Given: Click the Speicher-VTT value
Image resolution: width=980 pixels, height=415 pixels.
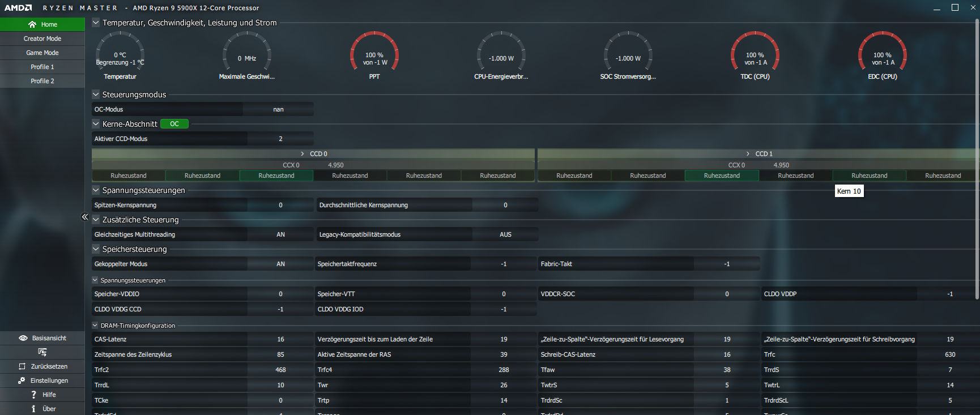Looking at the screenshot, I should pyautogui.click(x=504, y=294).
